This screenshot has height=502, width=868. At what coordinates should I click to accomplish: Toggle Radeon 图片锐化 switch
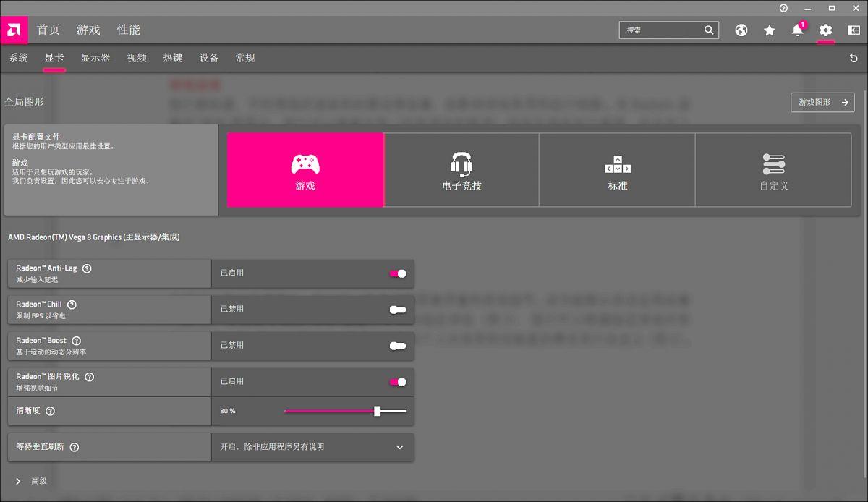pyautogui.click(x=398, y=382)
